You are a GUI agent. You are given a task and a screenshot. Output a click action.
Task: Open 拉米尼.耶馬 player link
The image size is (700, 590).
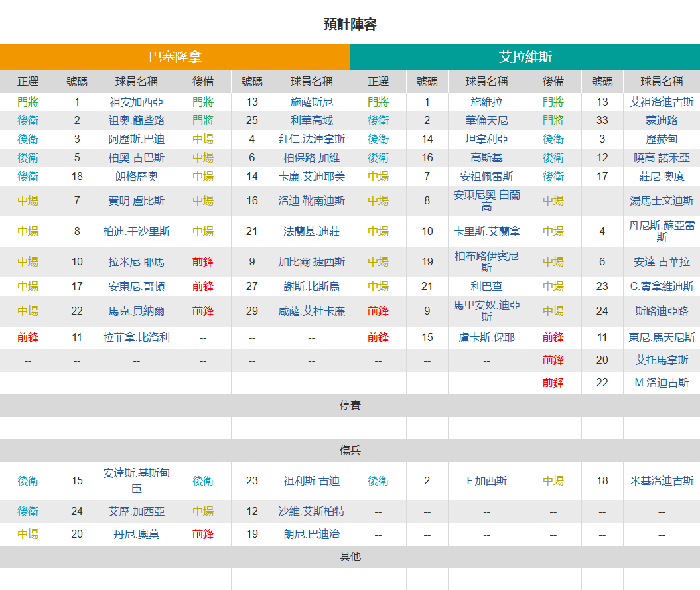[136, 262]
